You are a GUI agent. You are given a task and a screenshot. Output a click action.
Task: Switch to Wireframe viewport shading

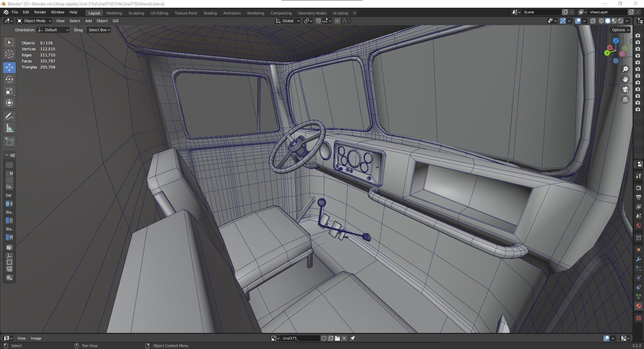pyautogui.click(x=601, y=21)
